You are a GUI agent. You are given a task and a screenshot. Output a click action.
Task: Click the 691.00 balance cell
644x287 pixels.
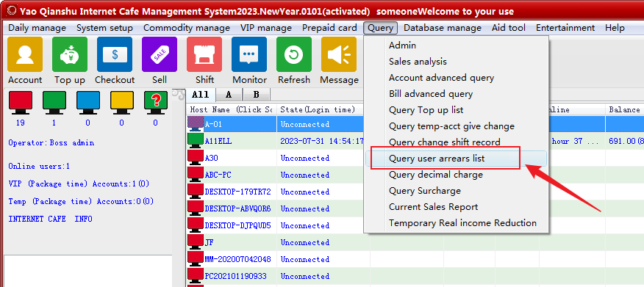(x=626, y=141)
